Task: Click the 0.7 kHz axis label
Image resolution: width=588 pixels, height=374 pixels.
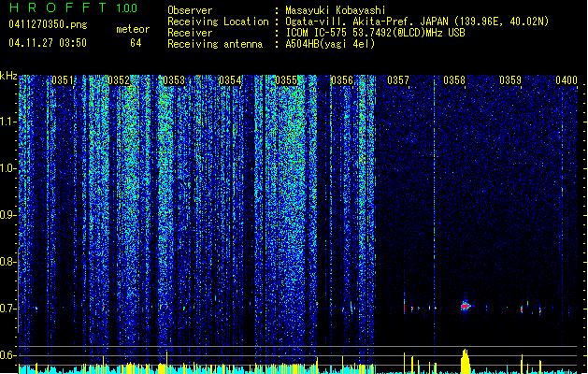Action: [x=8, y=309]
